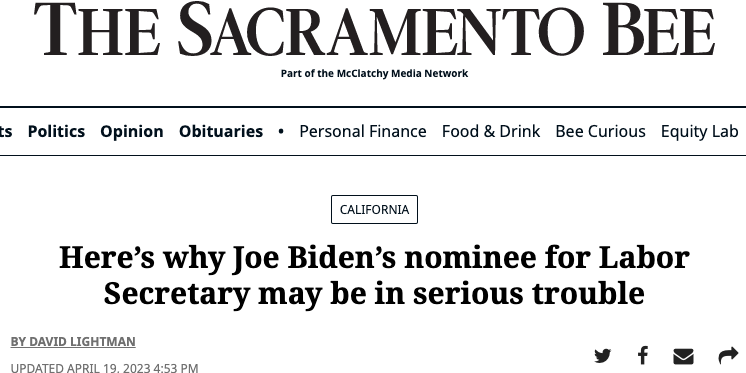Viewport: 746px width, 373px height.
Task: Open the Food & Drink section
Action: coord(491,131)
